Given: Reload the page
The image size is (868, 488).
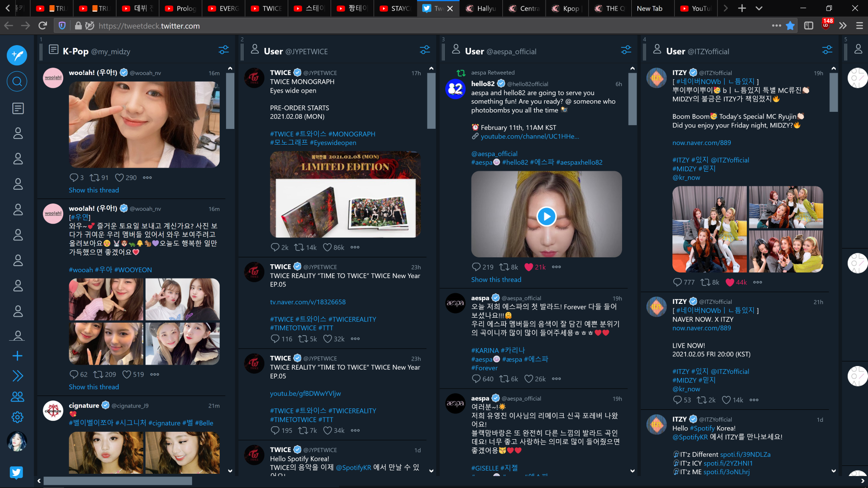Looking at the screenshot, I should click(43, 26).
